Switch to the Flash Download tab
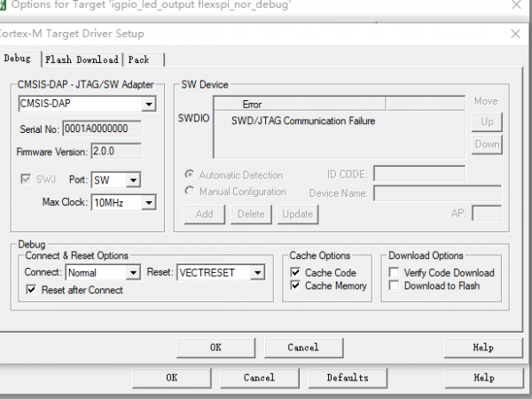Viewport: 532px width, 399px height. 82,59
